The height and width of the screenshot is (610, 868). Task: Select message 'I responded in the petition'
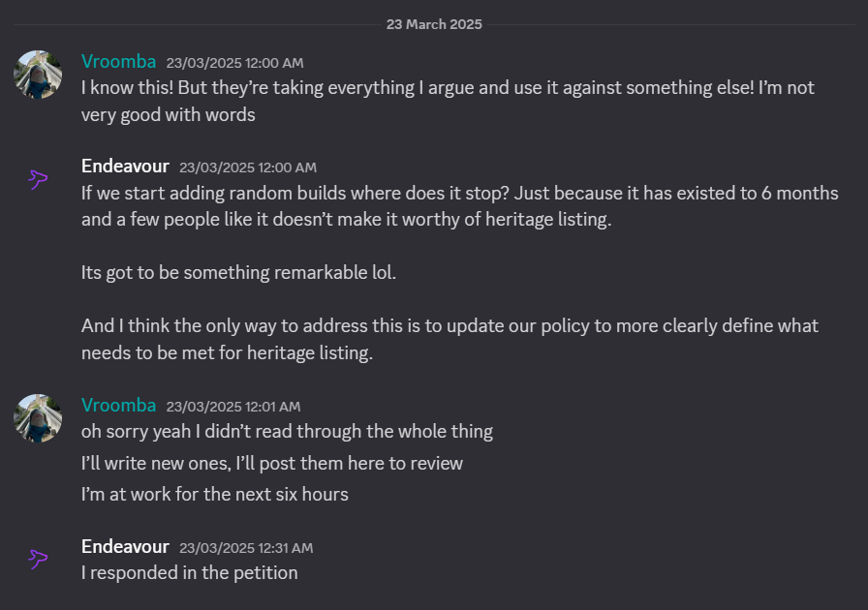point(189,573)
